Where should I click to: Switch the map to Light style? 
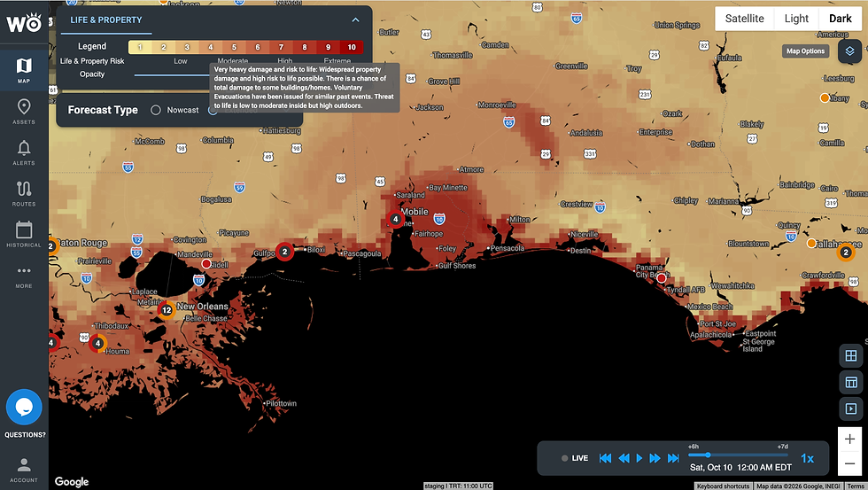796,19
